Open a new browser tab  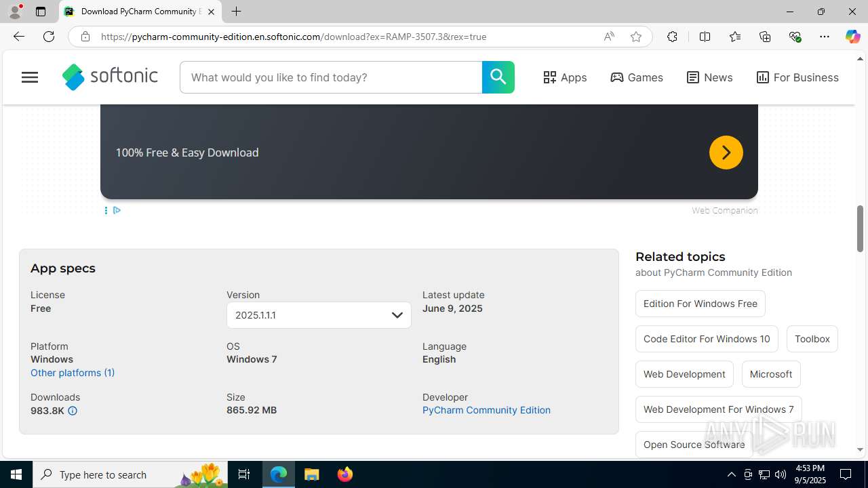coord(236,12)
